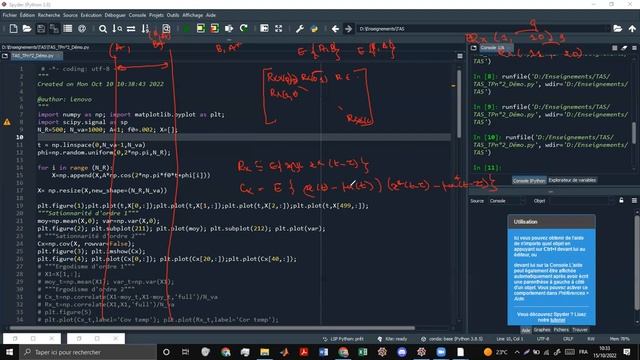
Task: Maximize the current pane
Action: click(264, 29)
